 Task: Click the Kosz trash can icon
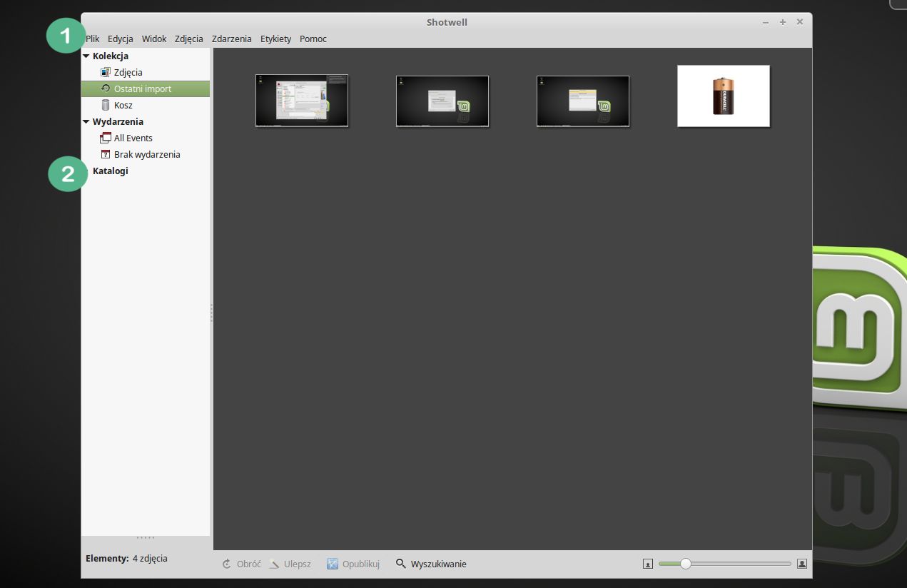click(x=106, y=105)
